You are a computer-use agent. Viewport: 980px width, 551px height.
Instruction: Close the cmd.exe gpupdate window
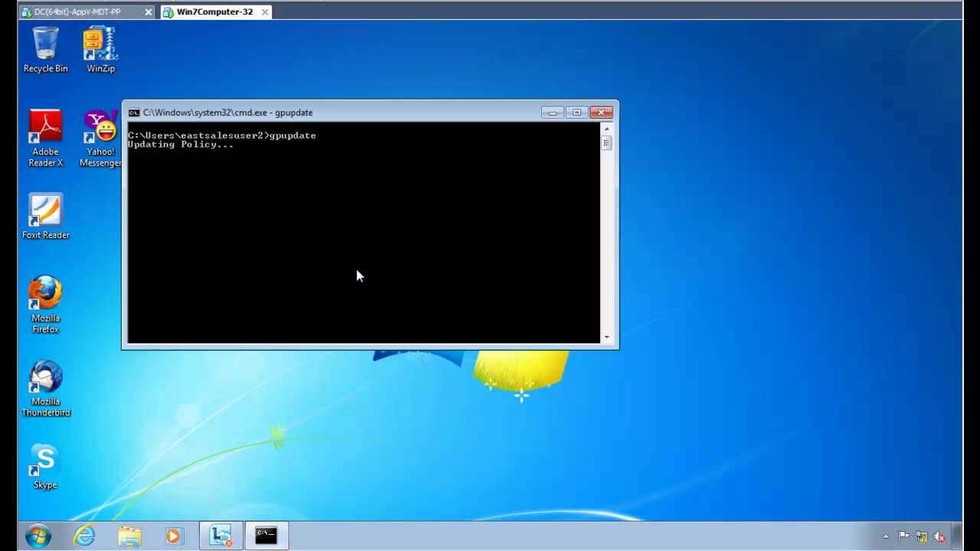tap(602, 112)
